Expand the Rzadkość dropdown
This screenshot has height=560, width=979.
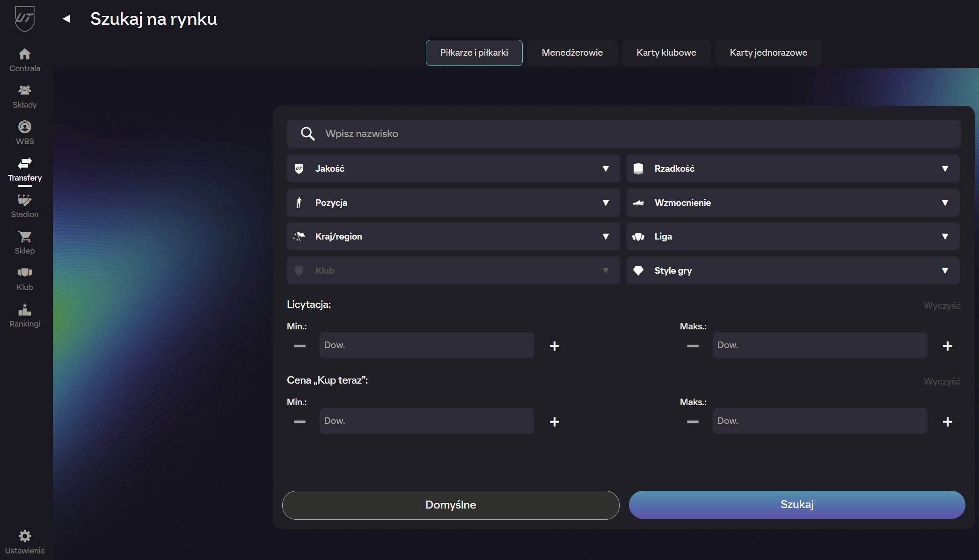(793, 168)
